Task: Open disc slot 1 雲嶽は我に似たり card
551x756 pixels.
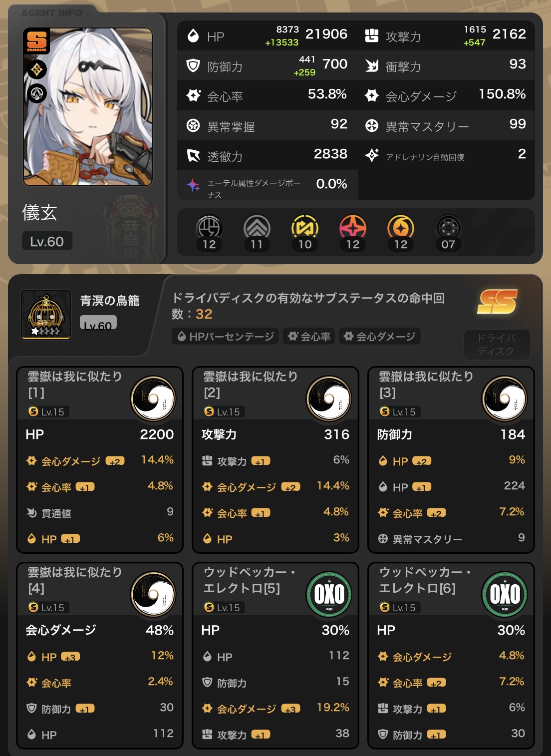Action: coord(100,460)
